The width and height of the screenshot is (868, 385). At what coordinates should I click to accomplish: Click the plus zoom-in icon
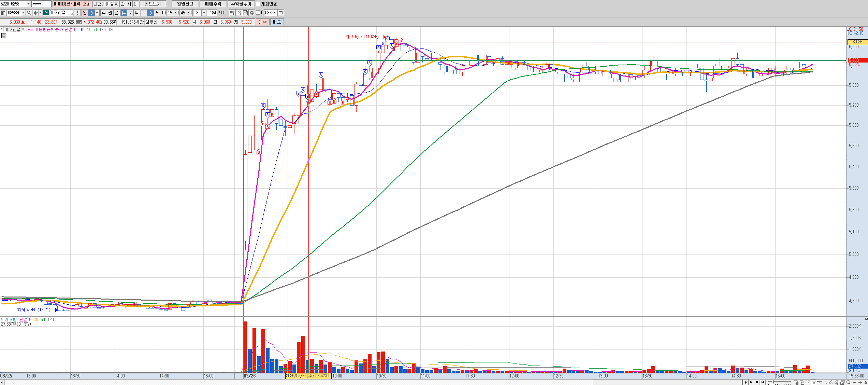860,383
